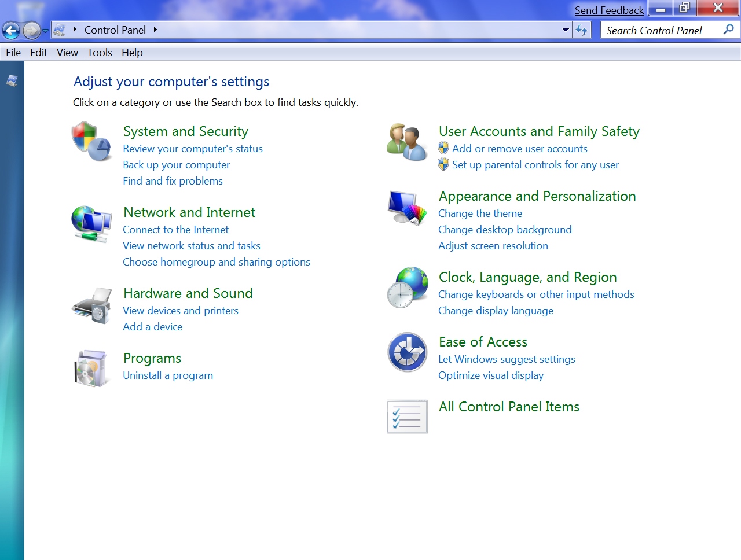Open Network and Internet heading
Image resolution: width=741 pixels, height=560 pixels.
coord(189,212)
